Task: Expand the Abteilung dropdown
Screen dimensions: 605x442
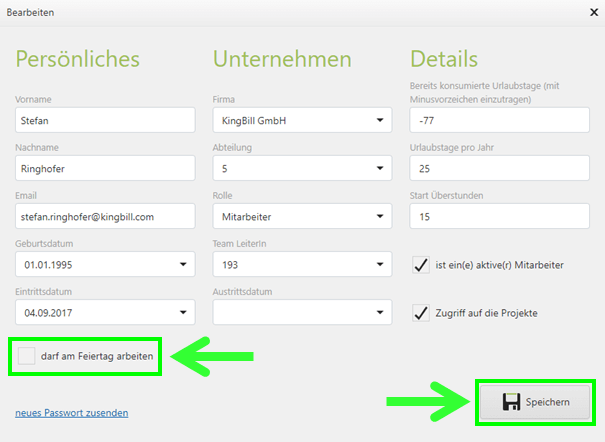Action: (302, 168)
